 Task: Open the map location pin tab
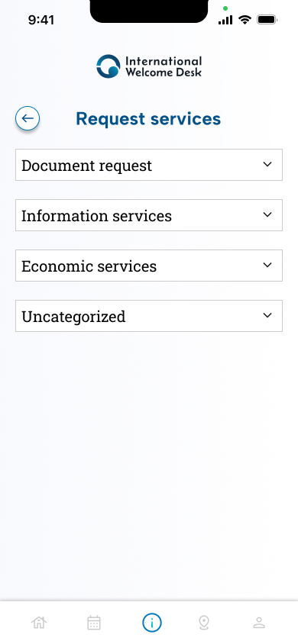point(204,623)
